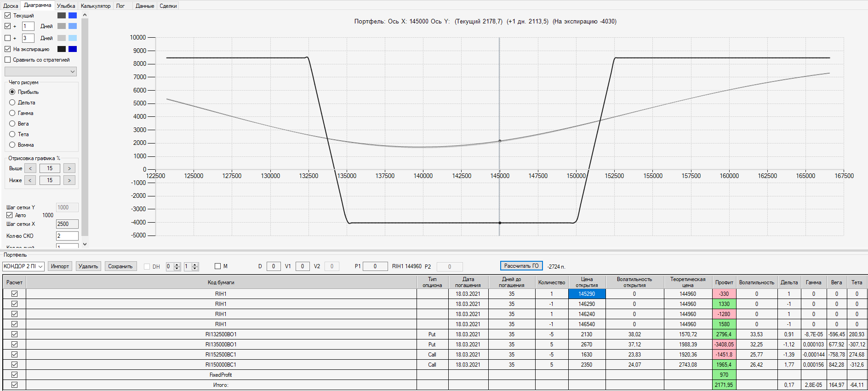Click the Количество column header
This screenshot has height=391, width=868.
tap(552, 282)
